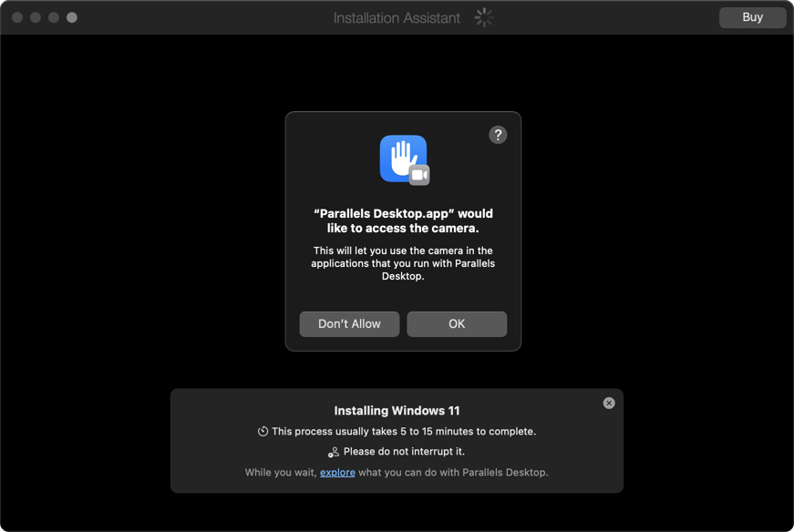Click the Buy button in title bar

point(752,17)
